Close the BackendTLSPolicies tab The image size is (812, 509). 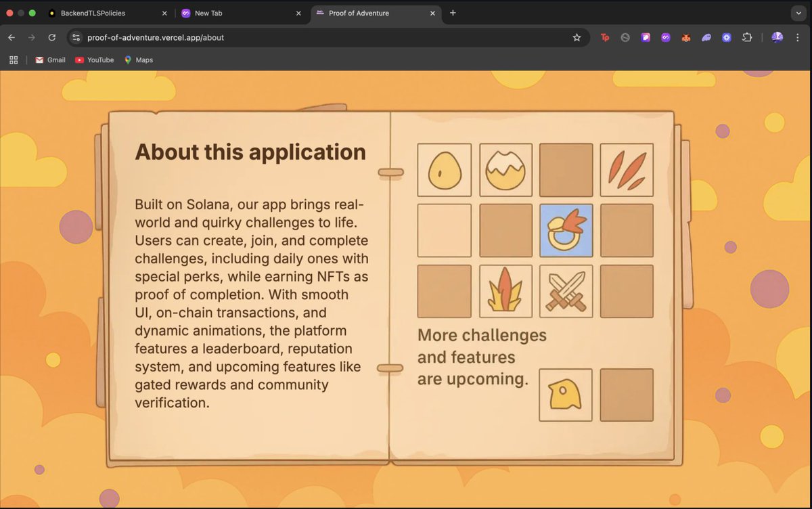click(x=164, y=13)
